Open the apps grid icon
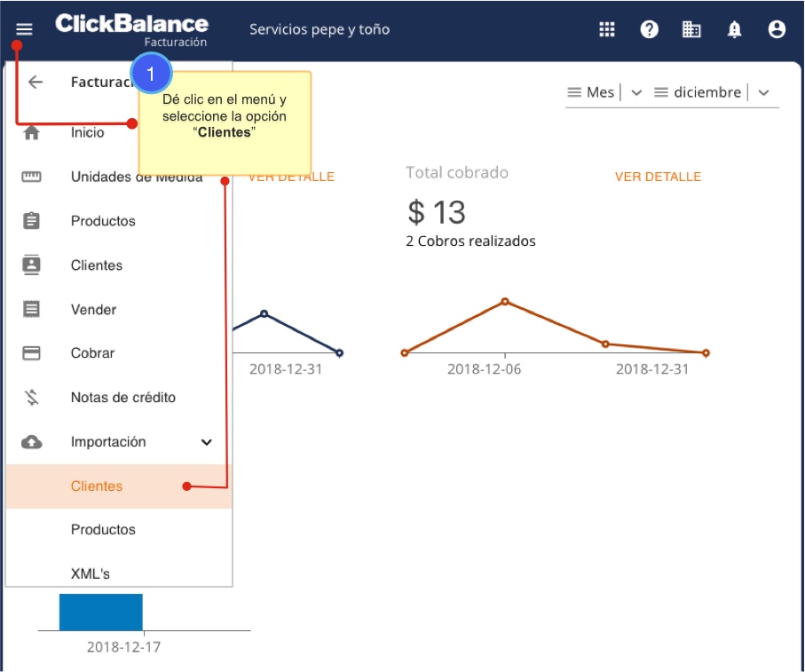 [x=607, y=29]
